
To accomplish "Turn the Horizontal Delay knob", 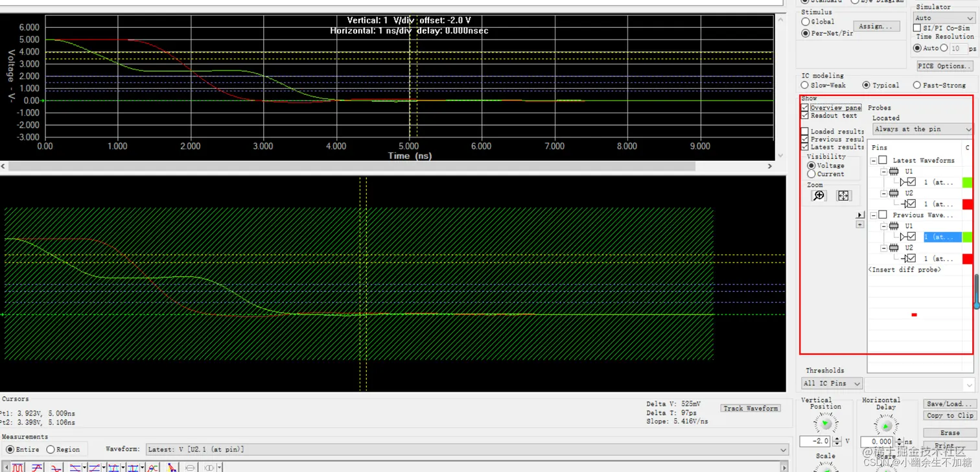I will pos(885,425).
